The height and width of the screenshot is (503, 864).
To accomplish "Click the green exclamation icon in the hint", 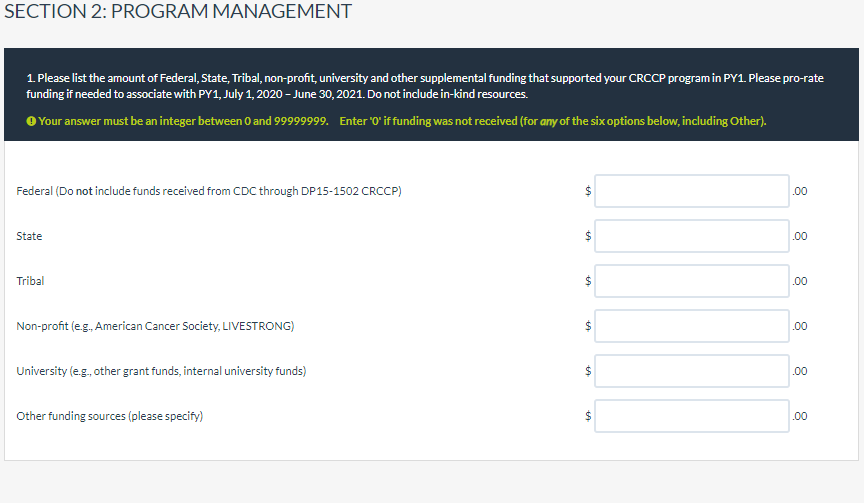I will [31, 122].
